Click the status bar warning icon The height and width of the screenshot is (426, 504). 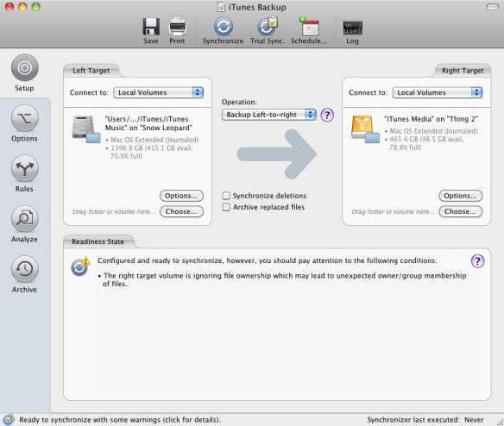point(9,420)
